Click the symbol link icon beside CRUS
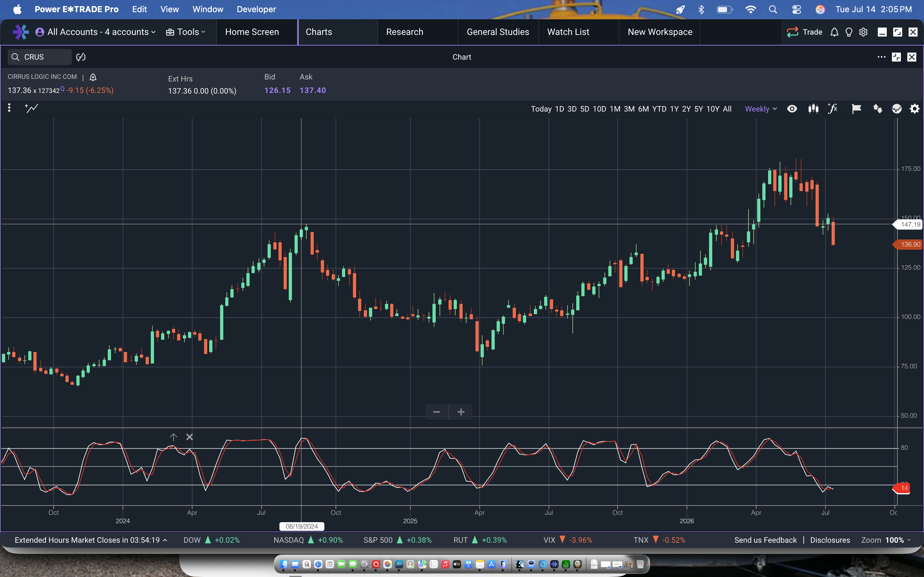The image size is (924, 577). [x=81, y=57]
